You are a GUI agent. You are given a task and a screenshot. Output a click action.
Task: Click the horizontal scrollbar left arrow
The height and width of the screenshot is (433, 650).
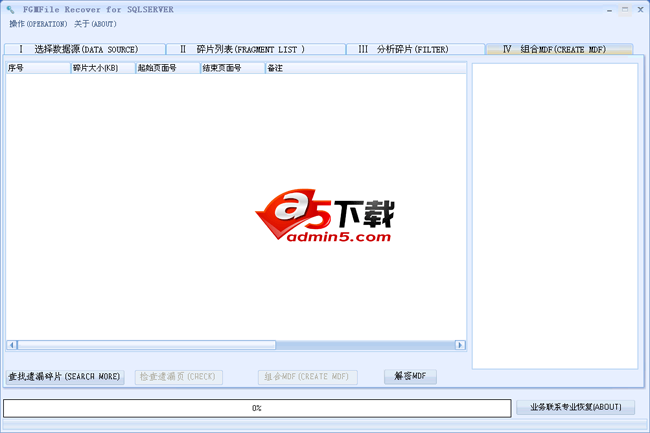[x=12, y=345]
